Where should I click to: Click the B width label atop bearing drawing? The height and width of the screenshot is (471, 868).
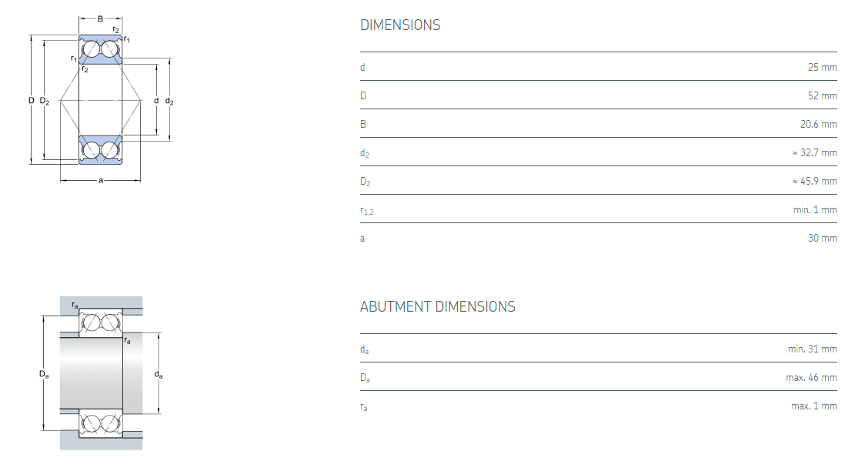[100, 17]
